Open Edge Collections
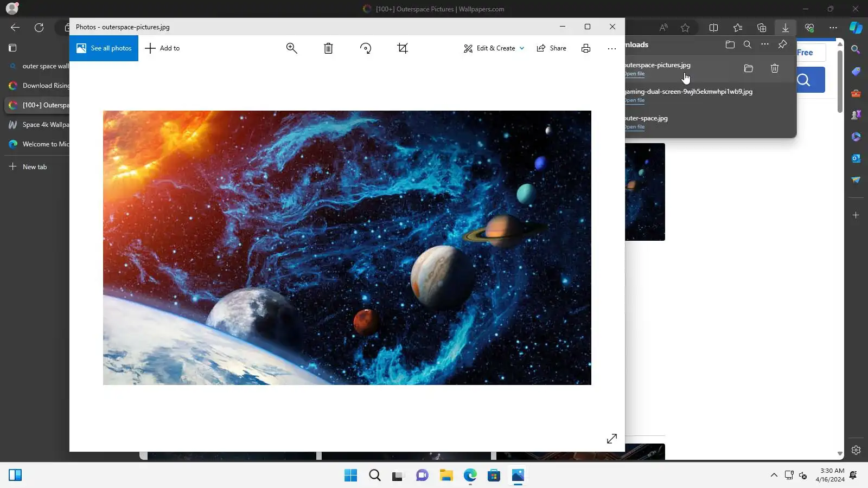 pyautogui.click(x=762, y=28)
